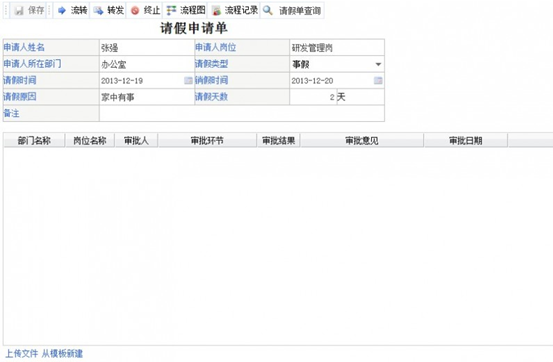Sort by 审批结果 column header
The image size is (553, 362).
tap(278, 140)
